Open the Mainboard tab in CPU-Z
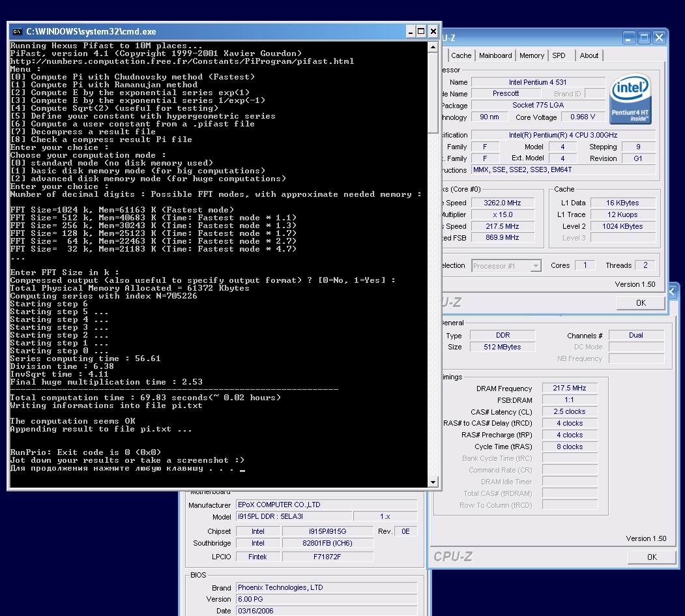The width and height of the screenshot is (685, 616). coord(495,55)
